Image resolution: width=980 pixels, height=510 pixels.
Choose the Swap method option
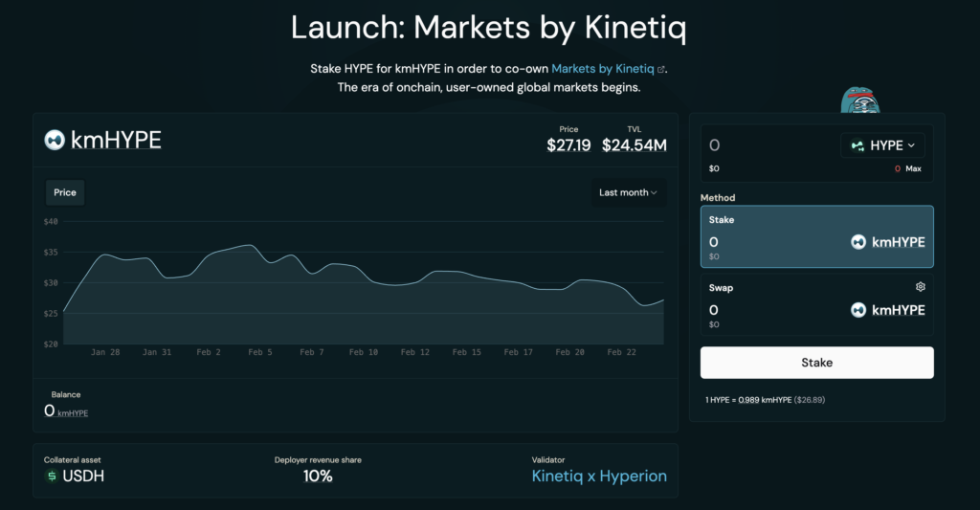(816, 304)
